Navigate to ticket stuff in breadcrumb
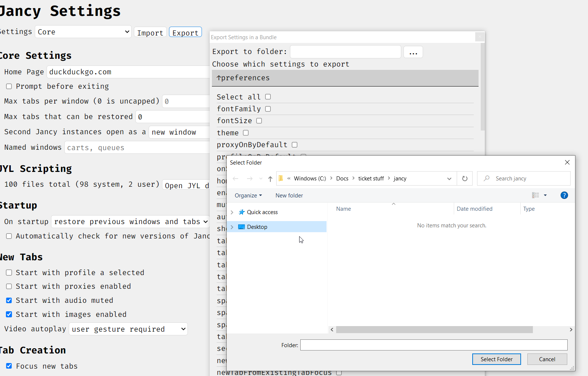Screen dimensions: 588x376 pos(371,179)
